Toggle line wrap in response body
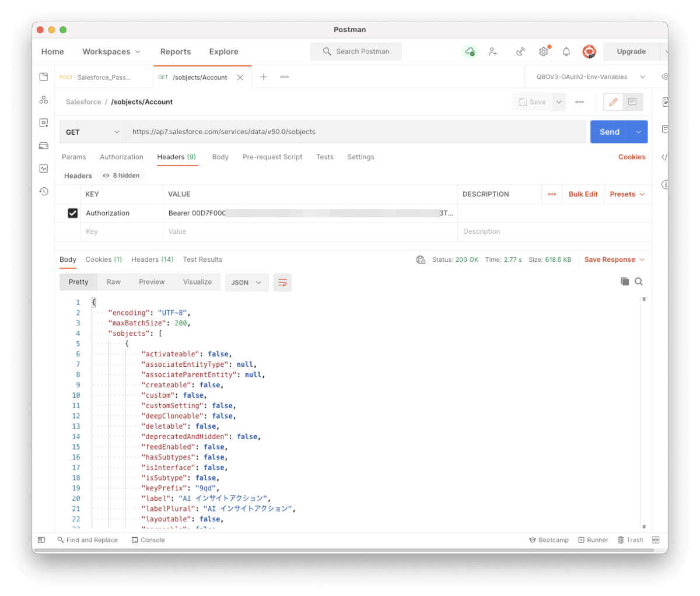The width and height of the screenshot is (700, 596). tap(282, 282)
